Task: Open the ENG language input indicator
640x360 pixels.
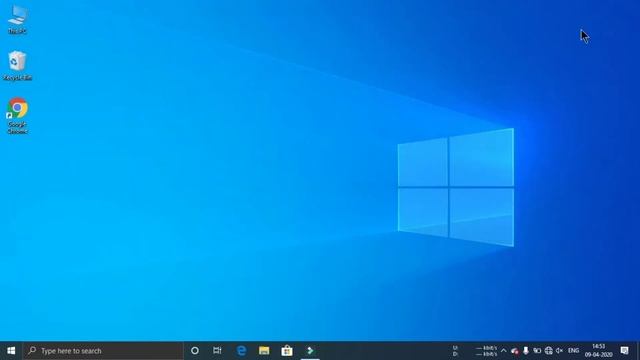Action: click(x=573, y=351)
